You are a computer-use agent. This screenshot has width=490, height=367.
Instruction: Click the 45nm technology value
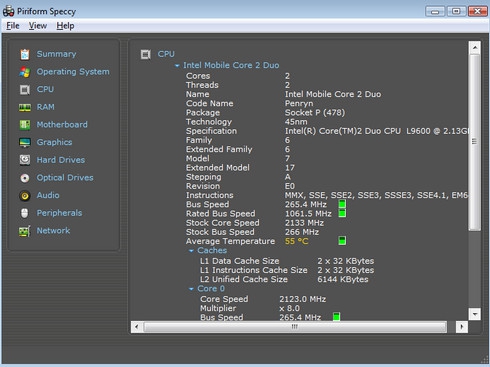click(x=296, y=122)
